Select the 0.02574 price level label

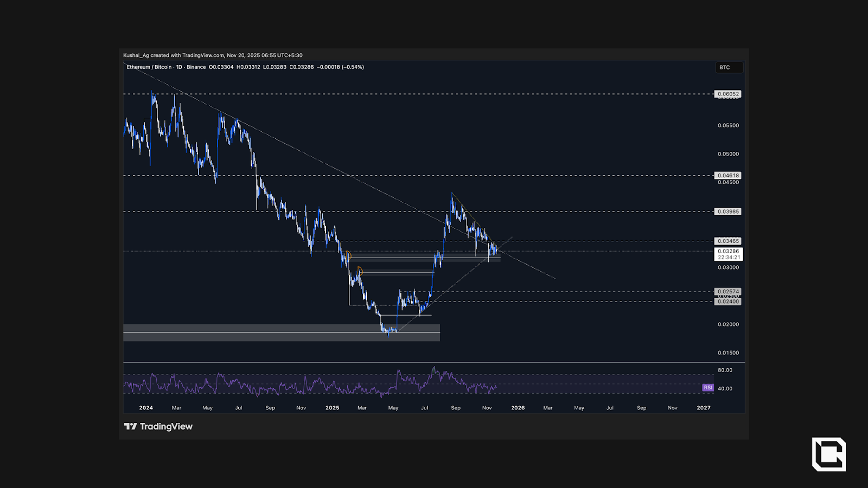pyautogui.click(x=727, y=291)
